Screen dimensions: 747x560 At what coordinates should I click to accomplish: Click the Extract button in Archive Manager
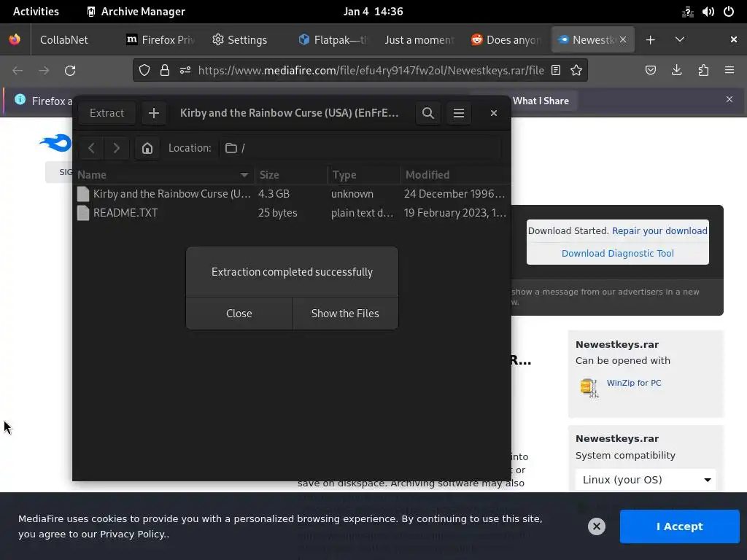pyautogui.click(x=107, y=113)
